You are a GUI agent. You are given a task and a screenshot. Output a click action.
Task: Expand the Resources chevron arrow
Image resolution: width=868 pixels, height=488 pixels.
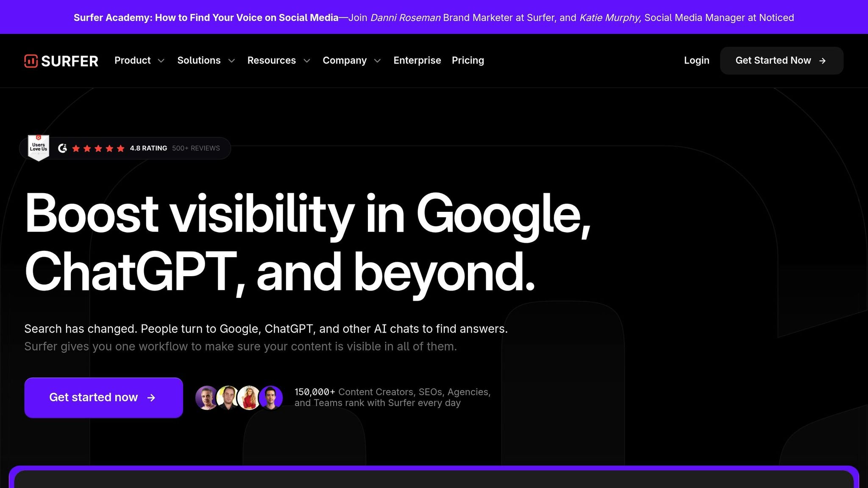[x=307, y=61]
